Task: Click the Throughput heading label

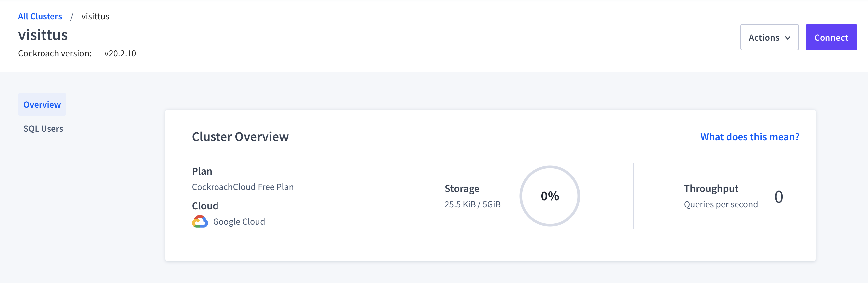Action: (x=711, y=188)
